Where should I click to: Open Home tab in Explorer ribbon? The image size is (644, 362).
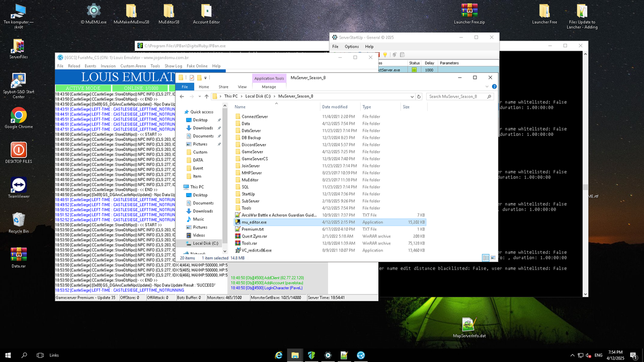(x=204, y=87)
